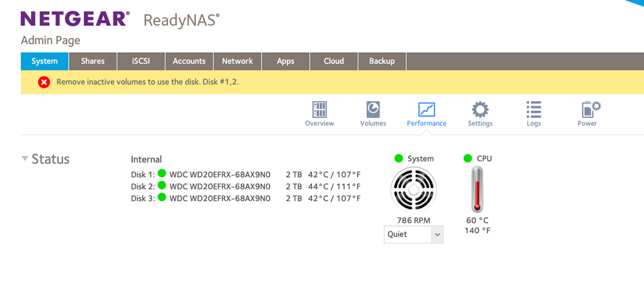
Task: Open the Power icon
Action: [x=587, y=110]
